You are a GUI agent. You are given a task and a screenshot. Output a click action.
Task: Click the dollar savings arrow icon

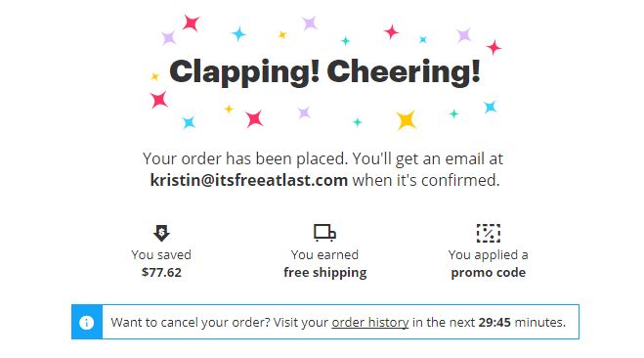[161, 233]
